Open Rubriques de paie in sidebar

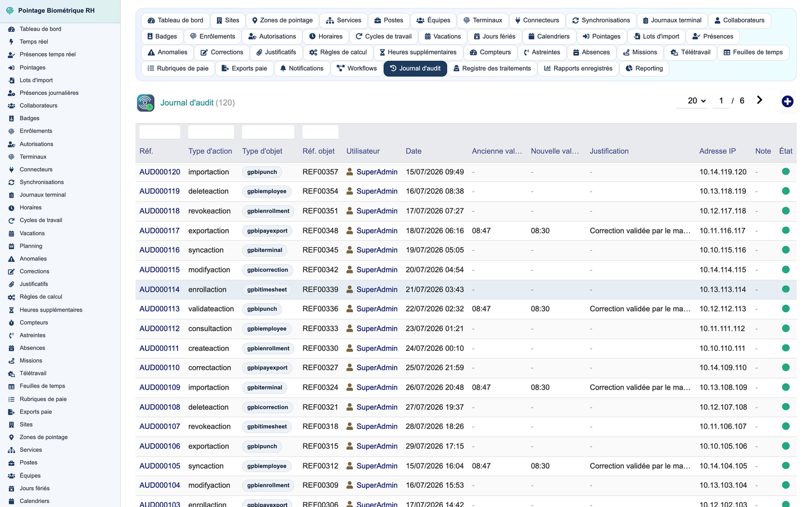click(x=43, y=399)
